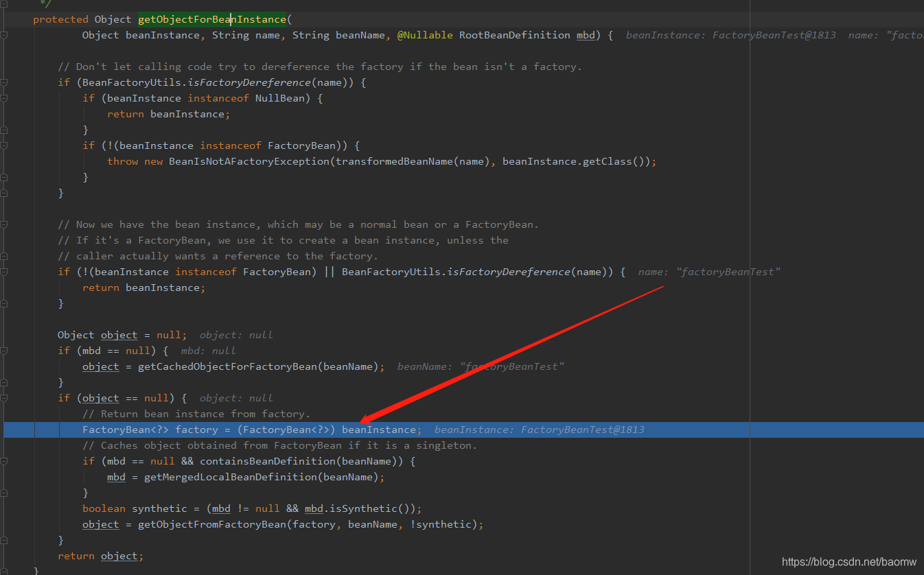This screenshot has width=924, height=575.
Task: Collapse the fold at 'if (object == null) {'
Action: (x=3, y=398)
